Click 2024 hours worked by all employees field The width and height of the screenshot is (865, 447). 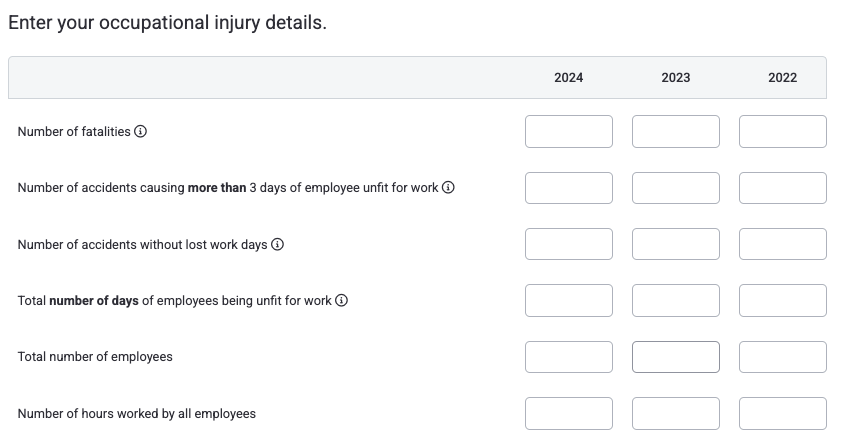pyautogui.click(x=569, y=413)
